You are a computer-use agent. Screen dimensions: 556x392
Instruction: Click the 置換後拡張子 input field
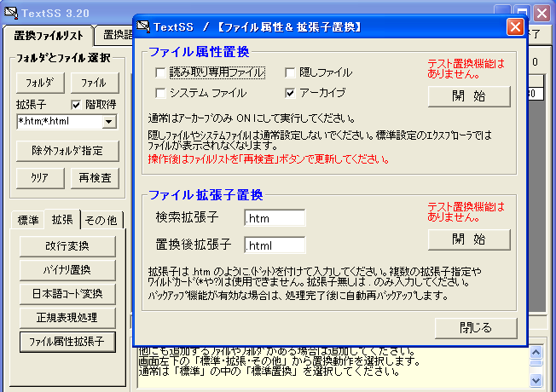[275, 245]
